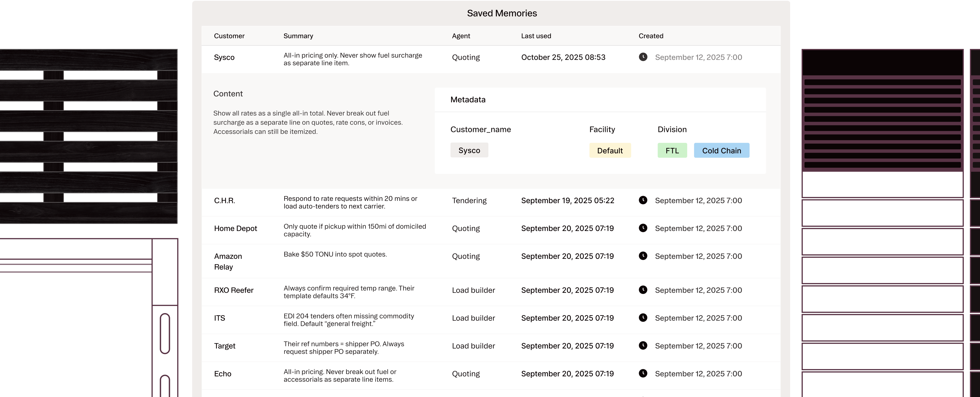
Task: Click the clock icon in C.H.R. row
Action: coord(643,200)
